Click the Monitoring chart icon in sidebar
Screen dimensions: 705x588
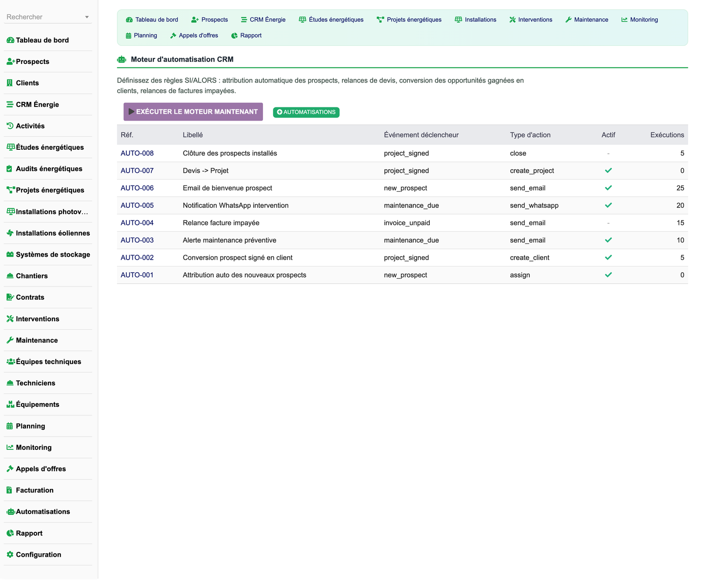[10, 447]
